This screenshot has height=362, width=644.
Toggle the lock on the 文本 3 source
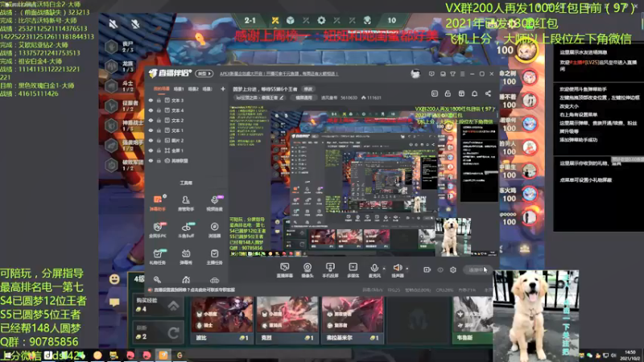click(159, 100)
